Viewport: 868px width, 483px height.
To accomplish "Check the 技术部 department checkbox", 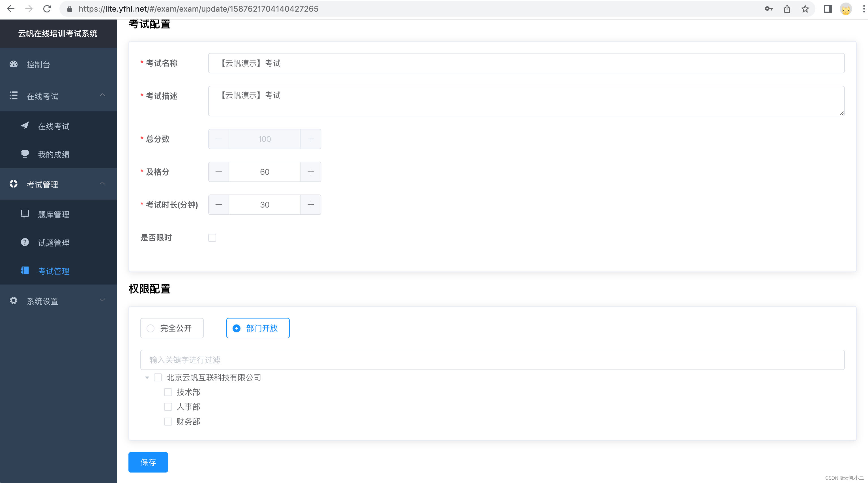I will point(168,392).
